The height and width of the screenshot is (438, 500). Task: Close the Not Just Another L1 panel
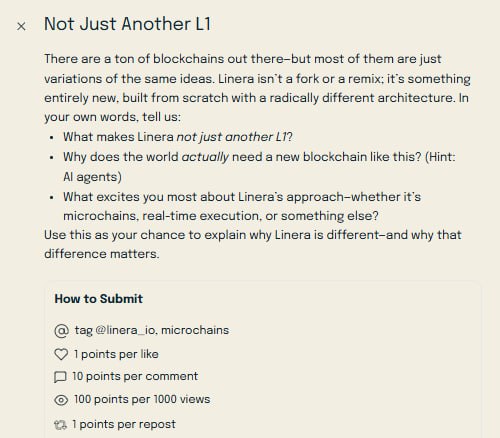[21, 26]
